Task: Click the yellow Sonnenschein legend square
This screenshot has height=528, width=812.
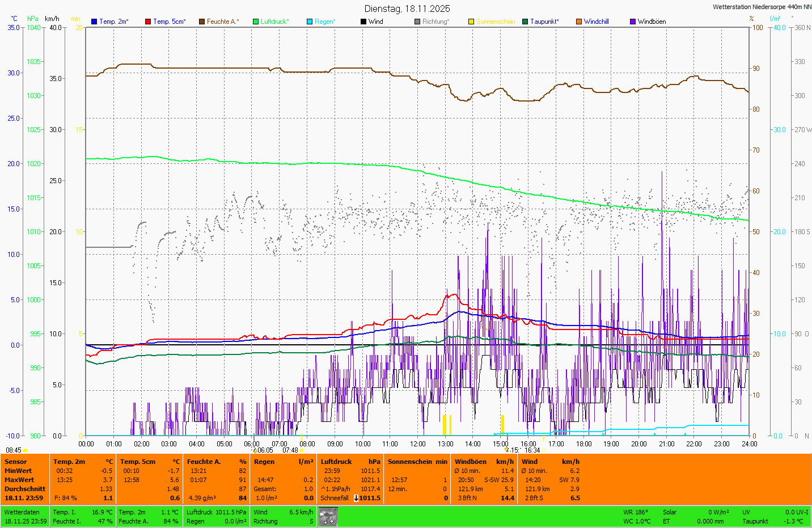Action: (471, 22)
